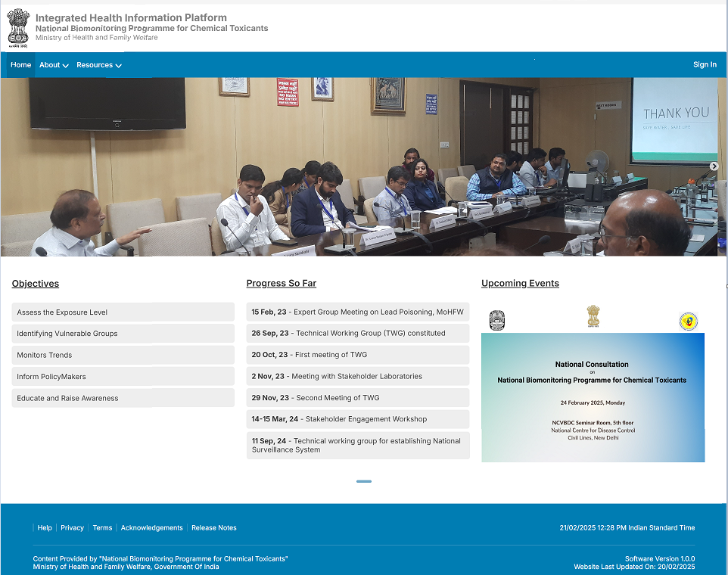Click the carousel next arrow on the banner

coord(714,166)
